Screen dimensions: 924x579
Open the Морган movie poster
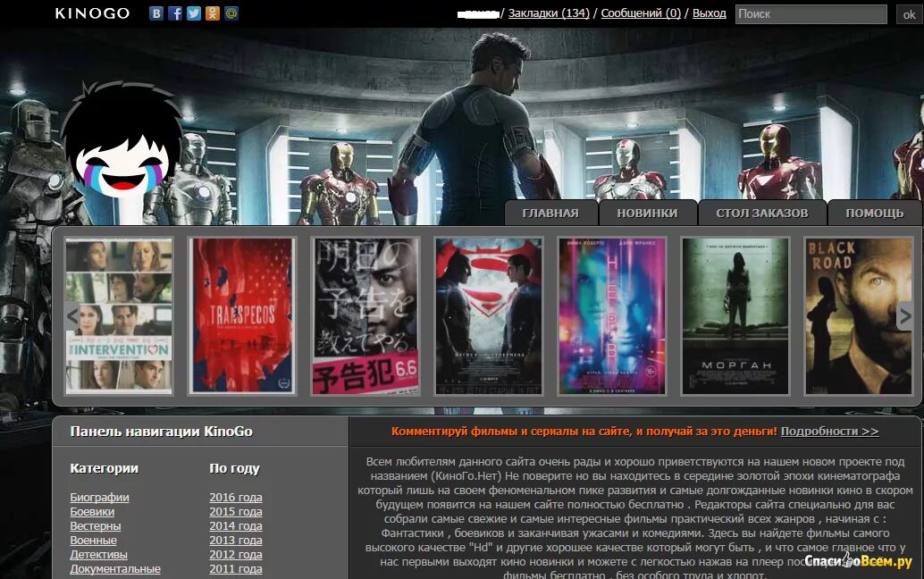click(735, 316)
